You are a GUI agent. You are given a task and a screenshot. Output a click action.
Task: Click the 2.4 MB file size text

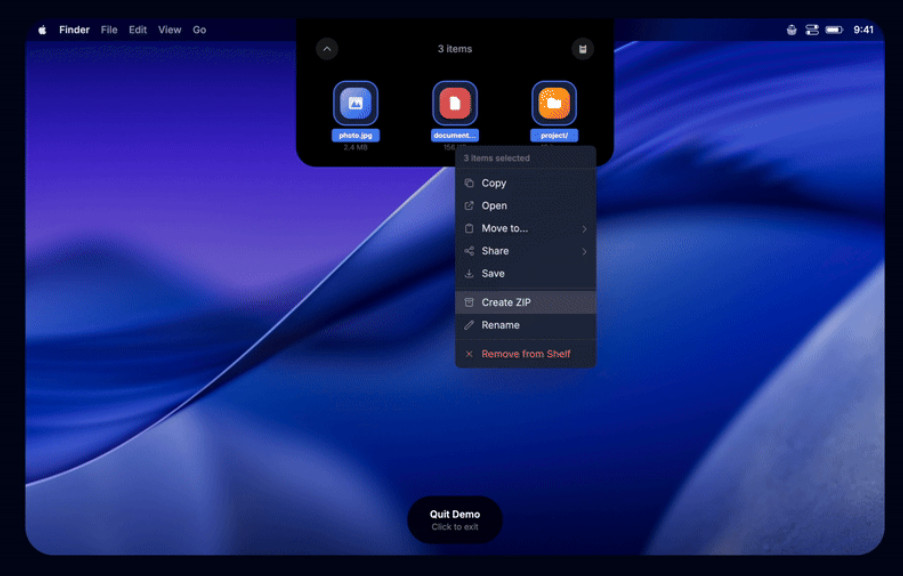[355, 147]
